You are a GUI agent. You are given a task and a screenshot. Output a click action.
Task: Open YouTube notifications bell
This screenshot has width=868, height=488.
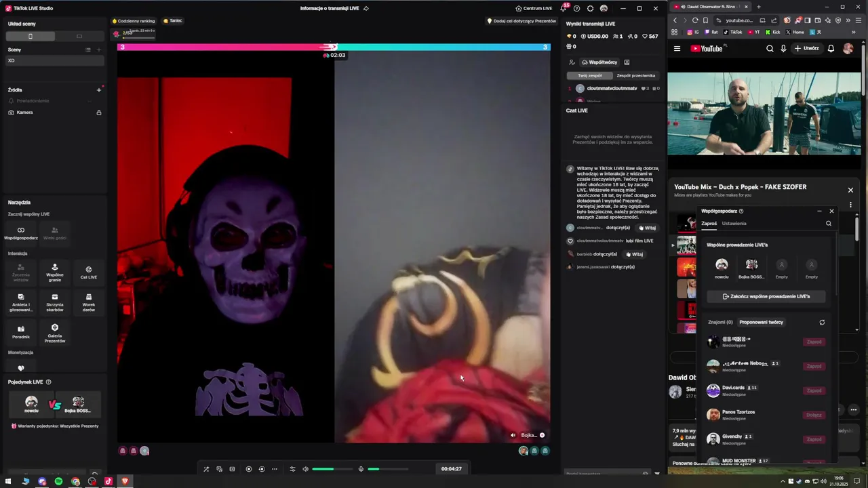[831, 49]
